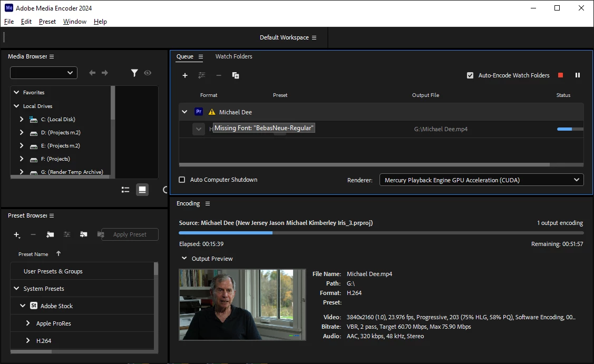This screenshot has width=594, height=364.
Task: Switch to the Watch Folders tab
Action: [x=233, y=56]
